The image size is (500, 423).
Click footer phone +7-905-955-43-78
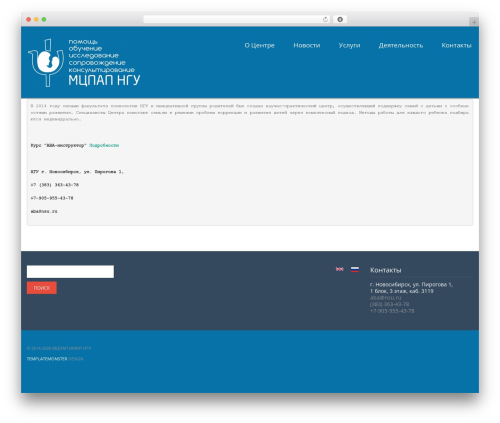click(392, 311)
